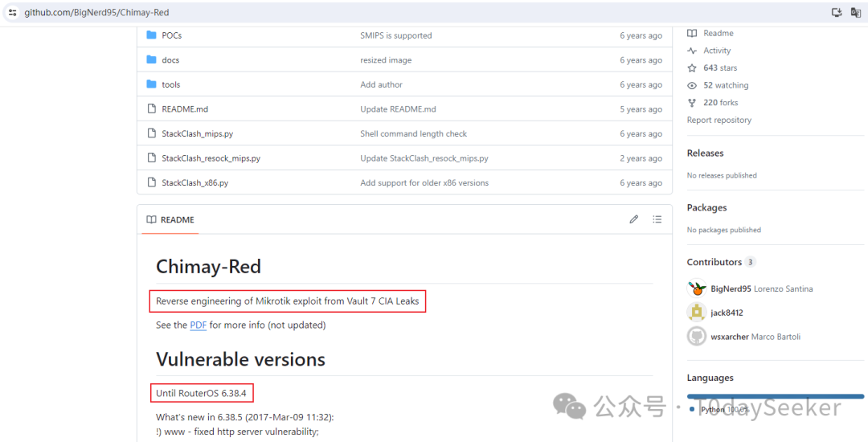
Task: Open README.md file
Action: [185, 109]
